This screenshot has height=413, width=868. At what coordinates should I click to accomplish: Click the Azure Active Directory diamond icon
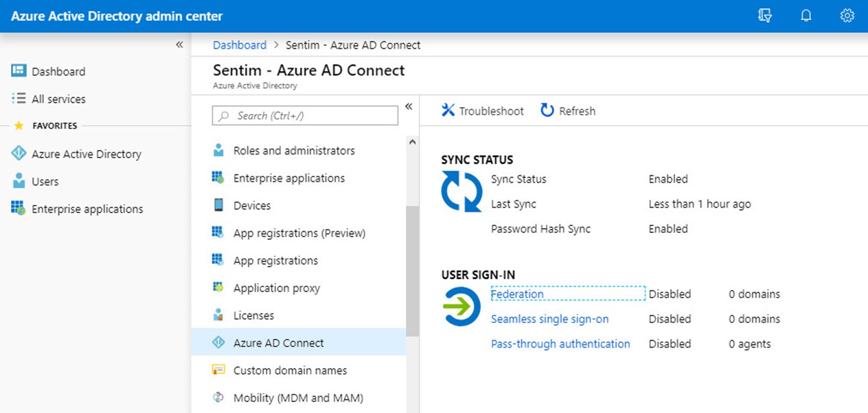tap(19, 153)
